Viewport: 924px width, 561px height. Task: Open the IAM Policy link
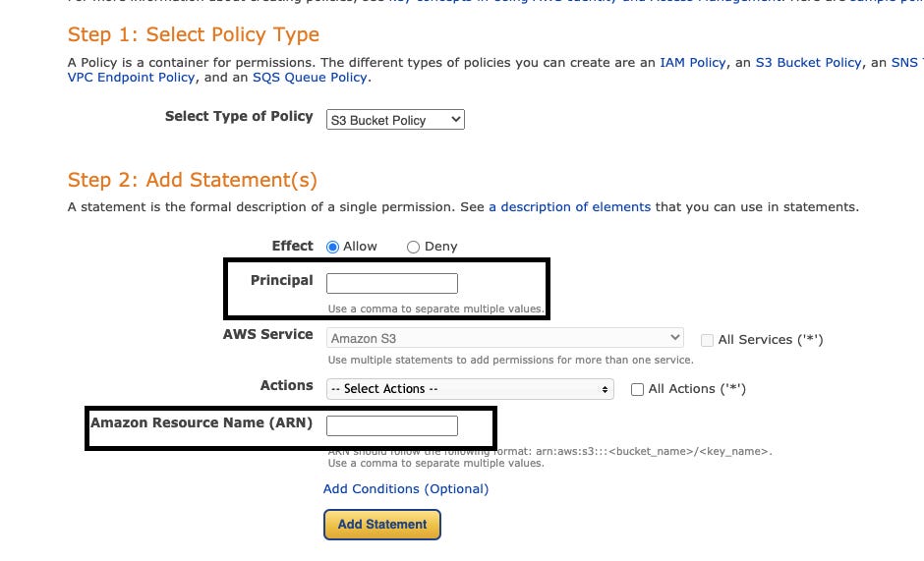point(693,63)
